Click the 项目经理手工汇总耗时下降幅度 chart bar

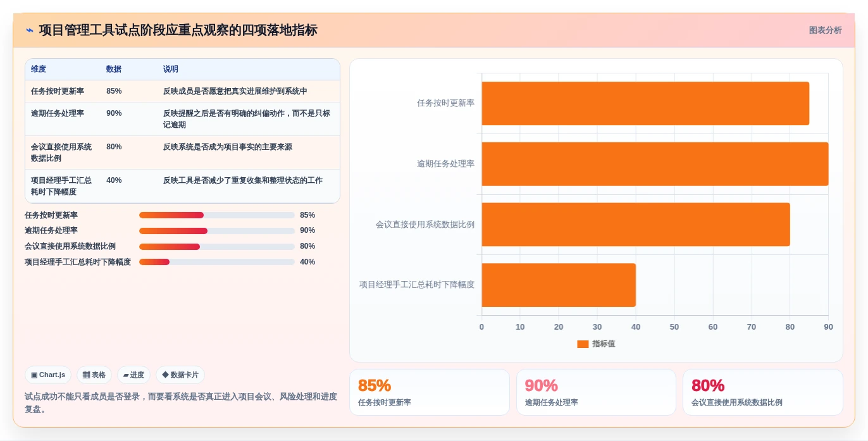click(x=559, y=285)
